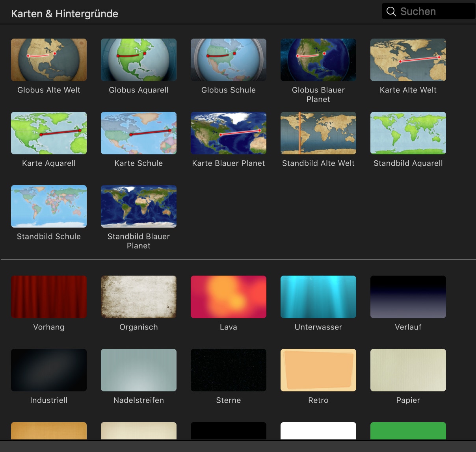Type in the Suchen search field
Viewport: 476px width, 452px height.
433,11
